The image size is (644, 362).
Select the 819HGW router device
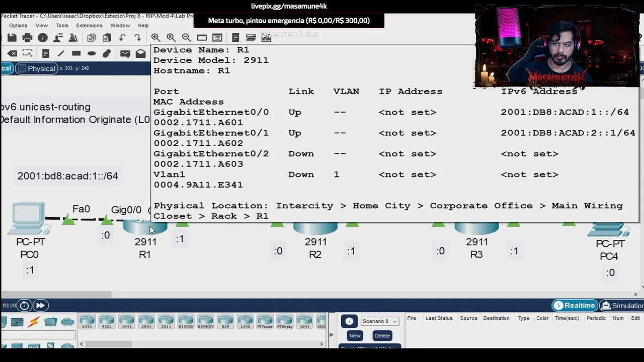coord(205,322)
